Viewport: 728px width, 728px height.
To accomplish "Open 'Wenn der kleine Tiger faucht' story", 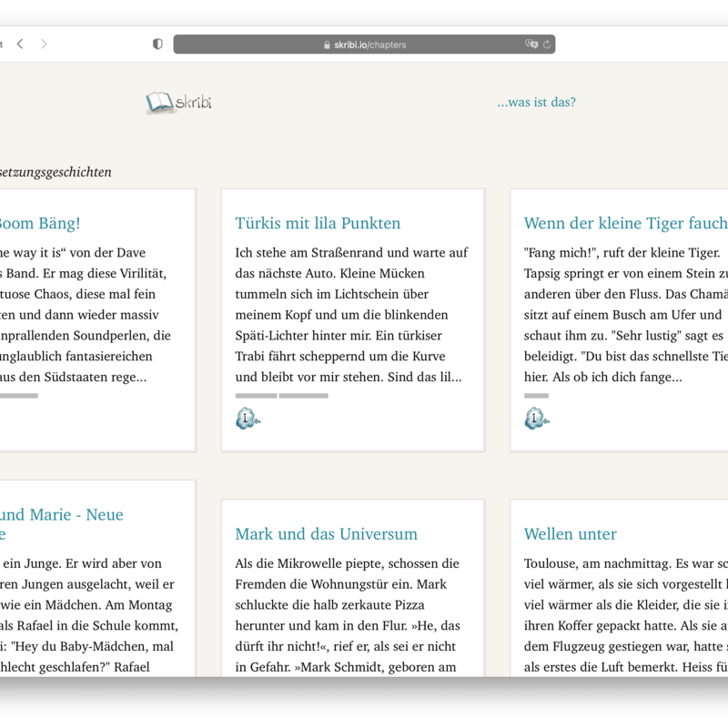I will (625, 223).
